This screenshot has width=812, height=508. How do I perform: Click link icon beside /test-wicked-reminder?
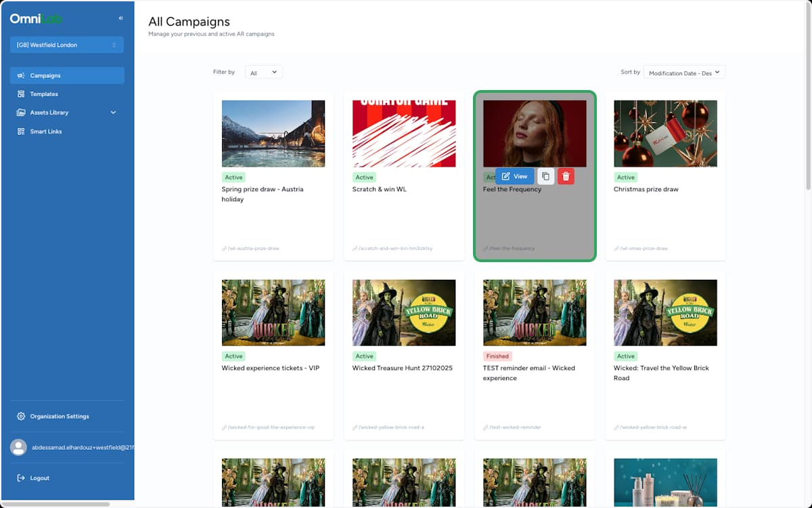click(486, 427)
